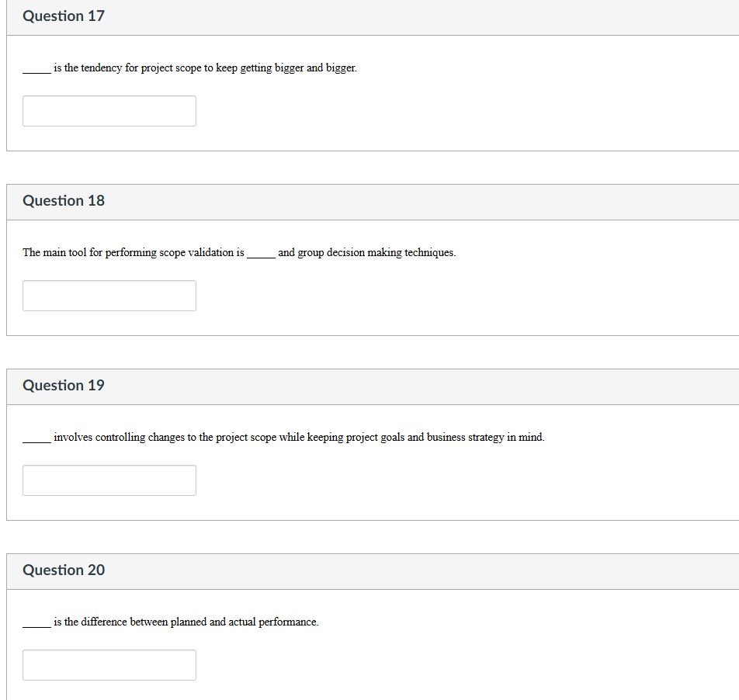The width and height of the screenshot is (739, 700).
Task: Click the planned versus actual performance text
Action: (x=171, y=622)
